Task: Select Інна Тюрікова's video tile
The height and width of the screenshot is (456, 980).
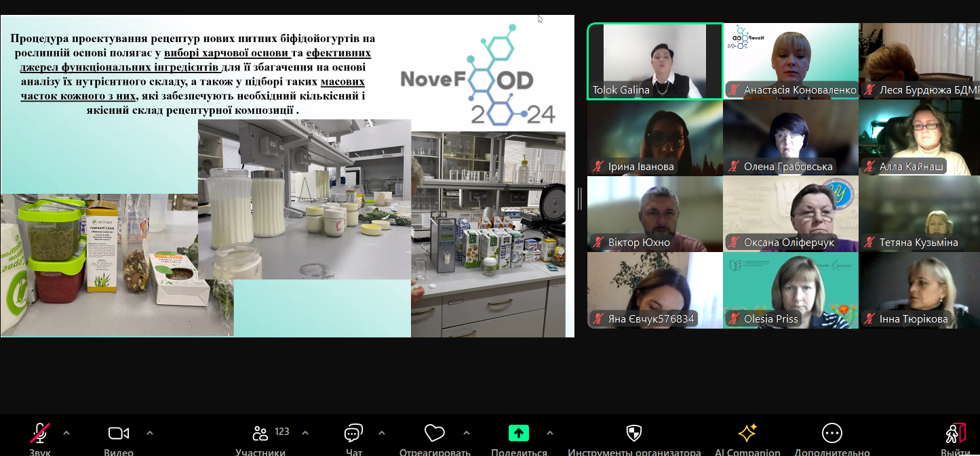Action: click(x=920, y=291)
